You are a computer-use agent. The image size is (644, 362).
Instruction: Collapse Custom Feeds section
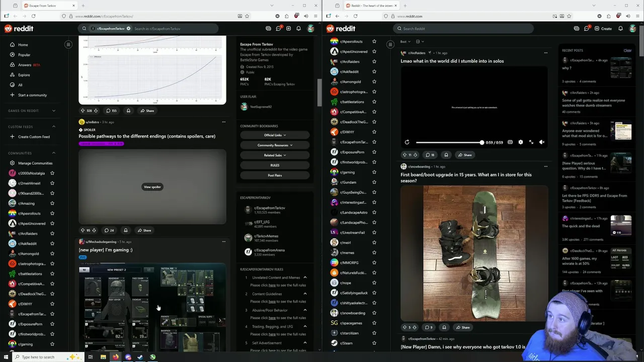pos(54,127)
